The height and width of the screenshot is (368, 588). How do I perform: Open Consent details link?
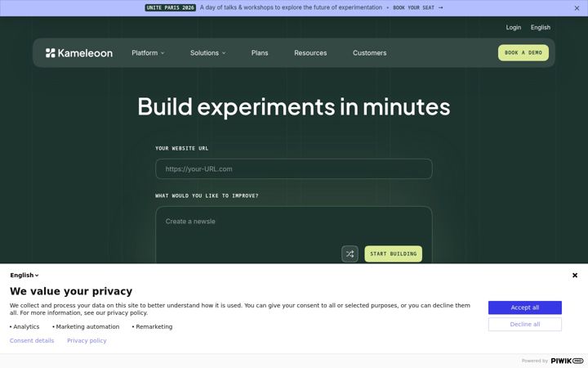[x=32, y=340]
